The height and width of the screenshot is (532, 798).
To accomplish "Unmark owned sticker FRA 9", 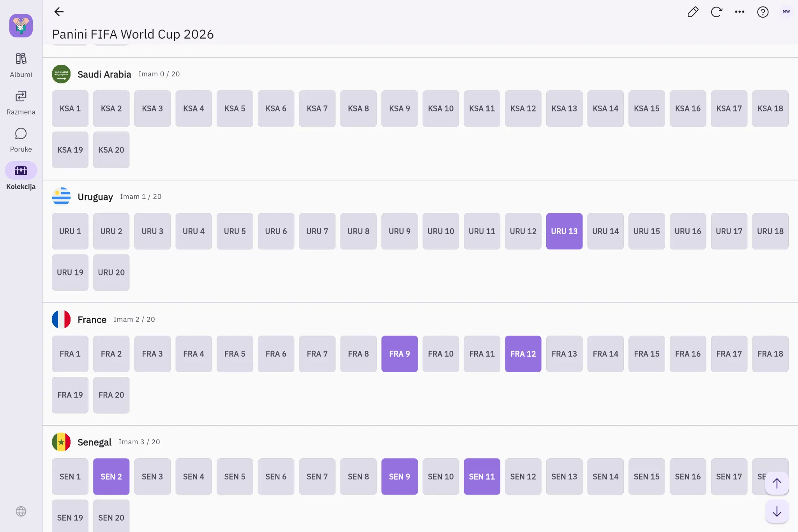I will [399, 354].
